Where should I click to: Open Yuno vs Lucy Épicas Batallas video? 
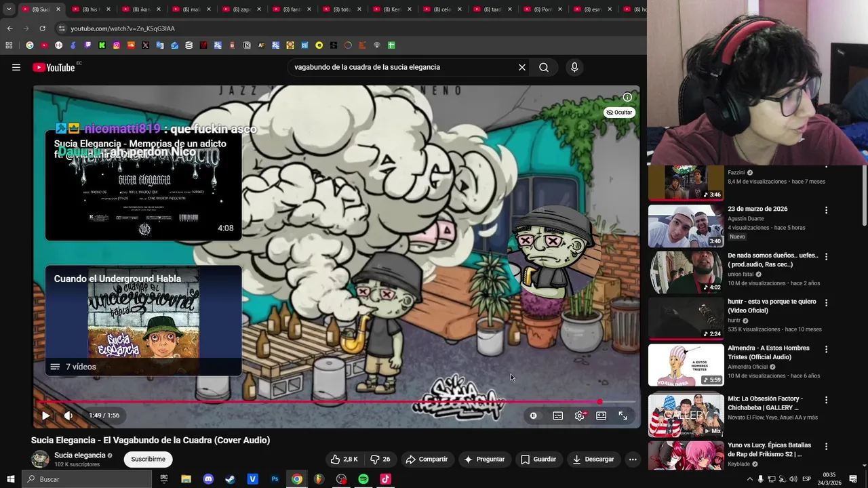tap(769, 450)
